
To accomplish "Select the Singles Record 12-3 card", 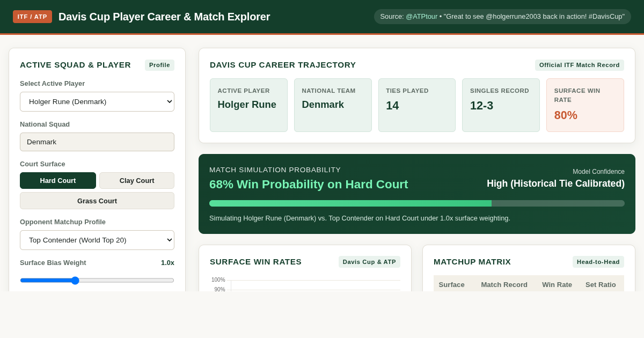I will tap(501, 105).
